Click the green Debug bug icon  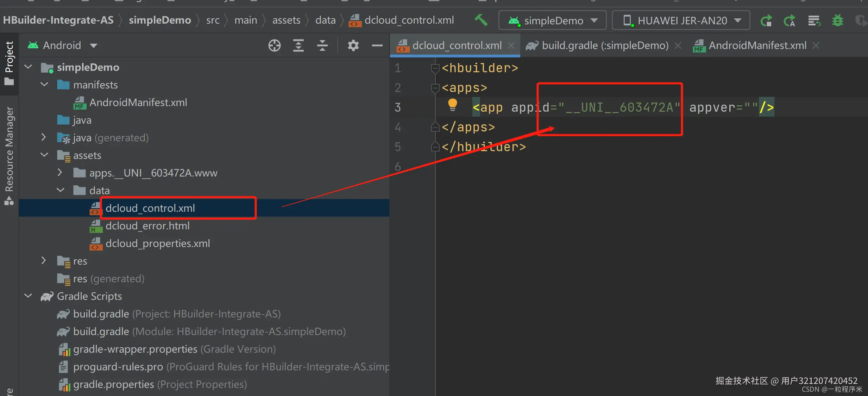pyautogui.click(x=837, y=20)
